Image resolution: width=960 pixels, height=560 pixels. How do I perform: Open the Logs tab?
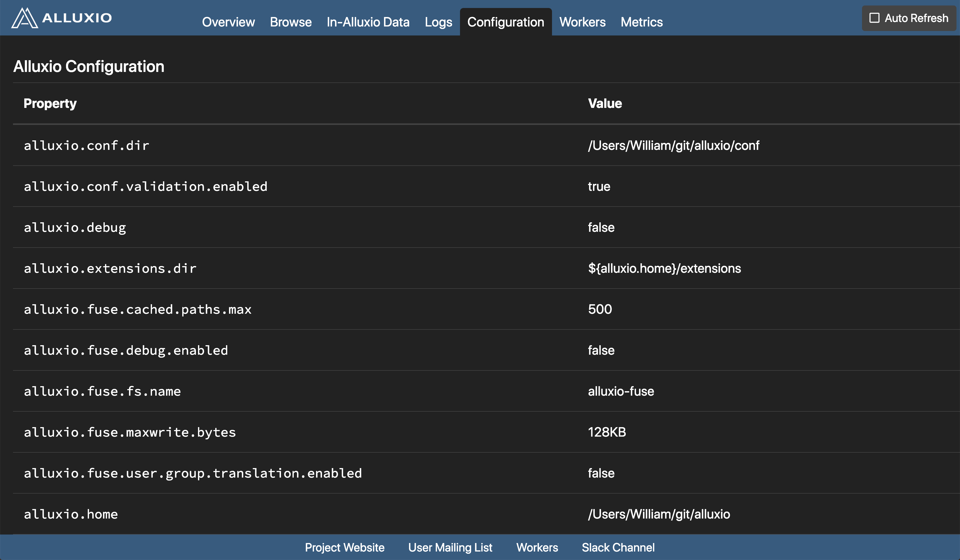(x=438, y=22)
